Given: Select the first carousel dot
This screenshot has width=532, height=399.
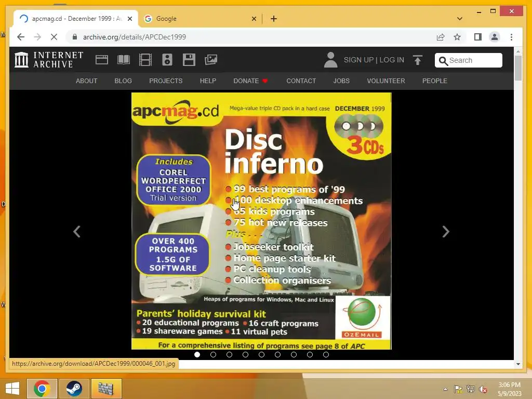Looking at the screenshot, I should pos(197,354).
